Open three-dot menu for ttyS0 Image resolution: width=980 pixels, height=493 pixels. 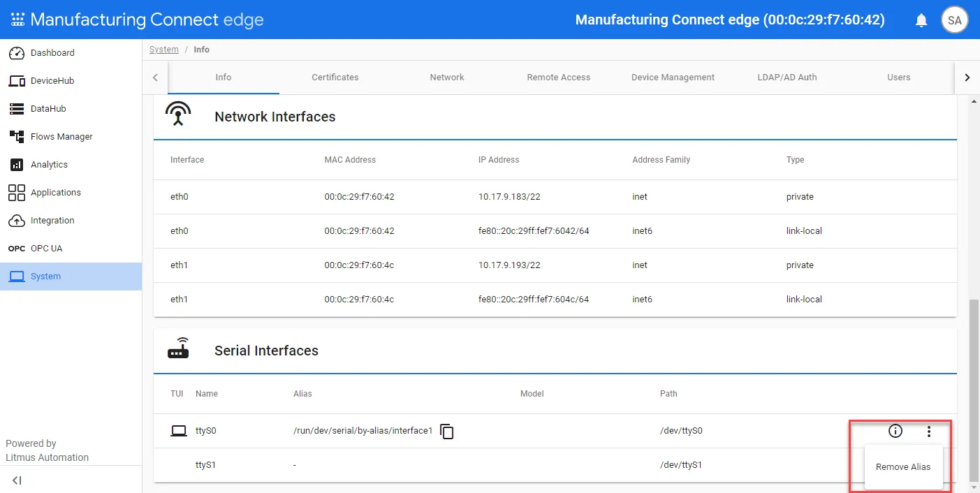928,432
